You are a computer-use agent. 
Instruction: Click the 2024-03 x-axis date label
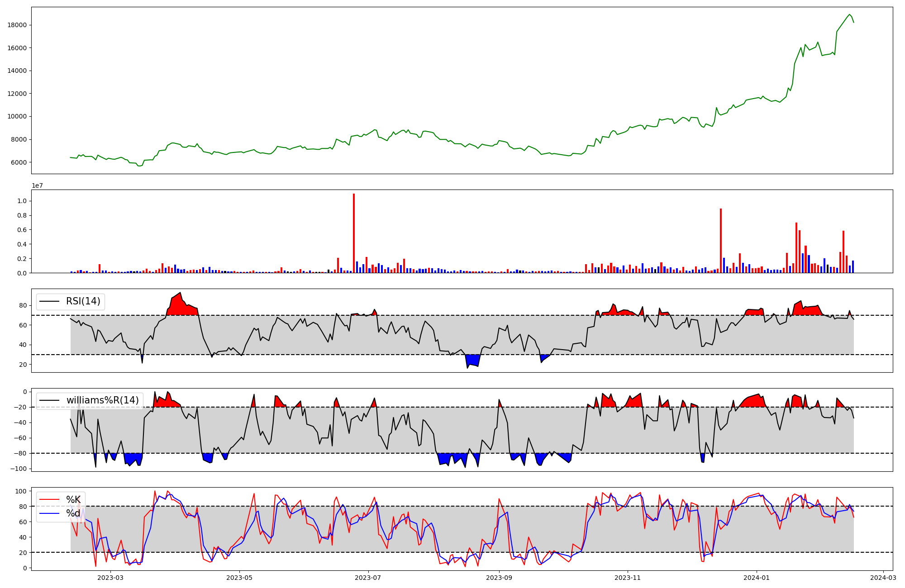tap(884, 577)
